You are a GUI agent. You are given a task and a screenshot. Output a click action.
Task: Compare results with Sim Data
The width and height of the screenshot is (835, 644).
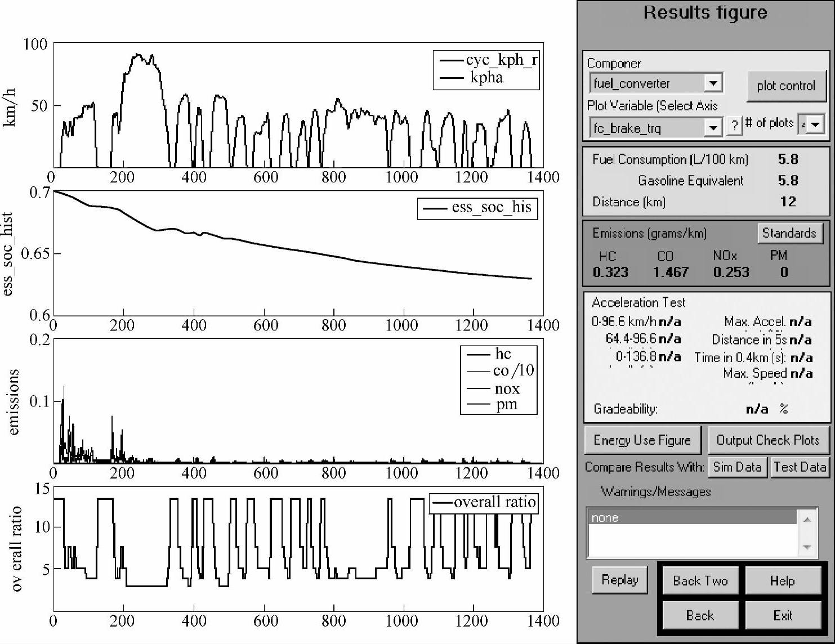(x=737, y=467)
